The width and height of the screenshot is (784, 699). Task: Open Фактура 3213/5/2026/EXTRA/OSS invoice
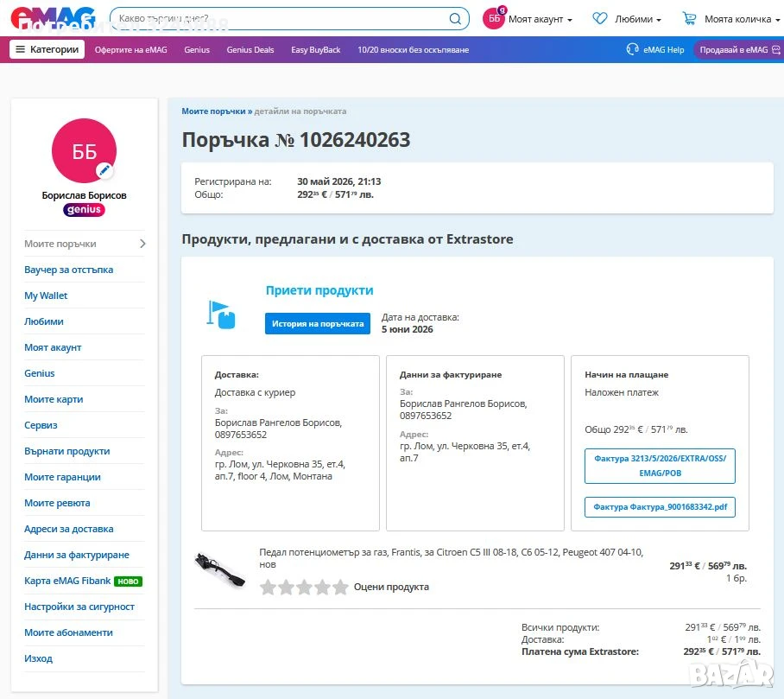click(660, 466)
